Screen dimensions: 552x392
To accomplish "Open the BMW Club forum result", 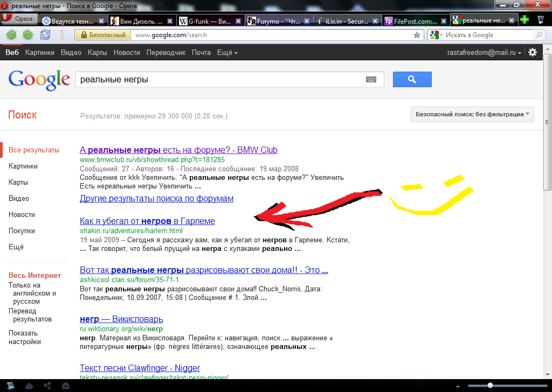I will coord(178,150).
